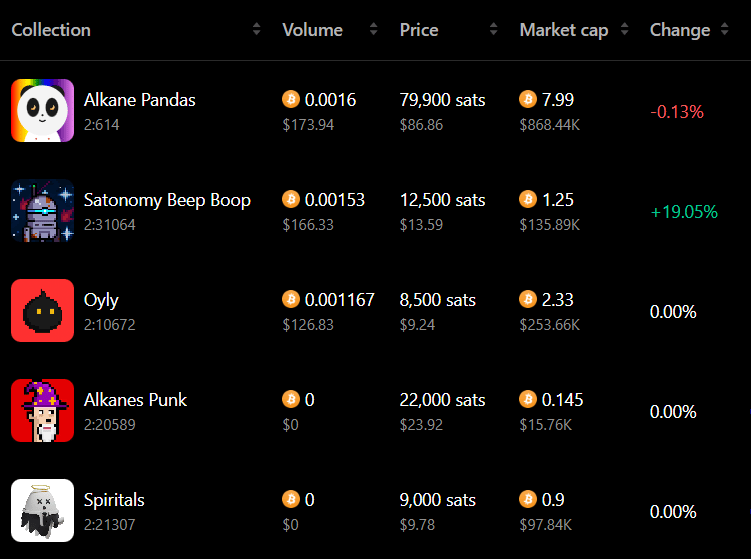This screenshot has height=559, width=751.
Task: Click the Alkanes Punk wizard icon
Action: coord(43,411)
